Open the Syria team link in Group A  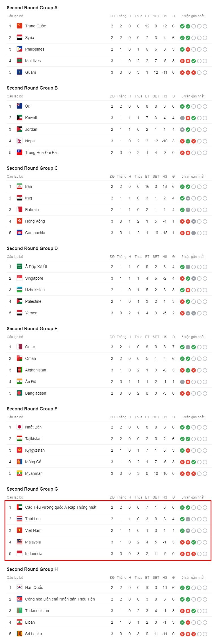tap(30, 38)
